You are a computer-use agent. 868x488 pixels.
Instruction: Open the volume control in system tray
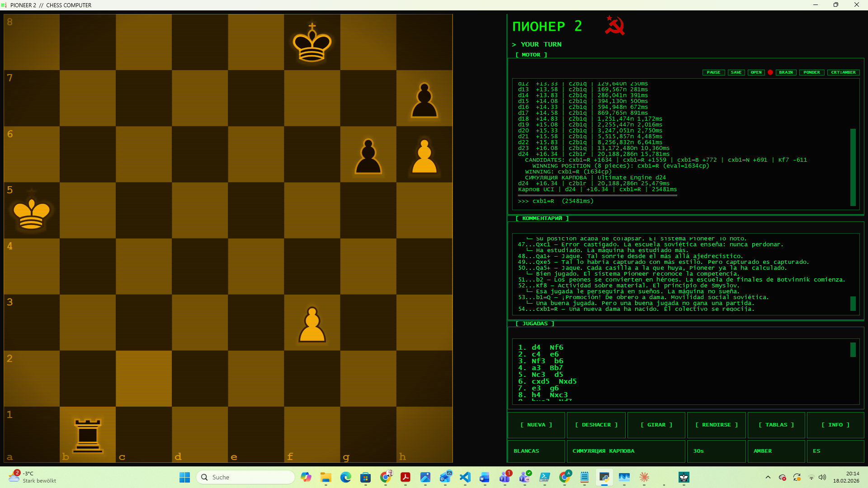(x=822, y=477)
